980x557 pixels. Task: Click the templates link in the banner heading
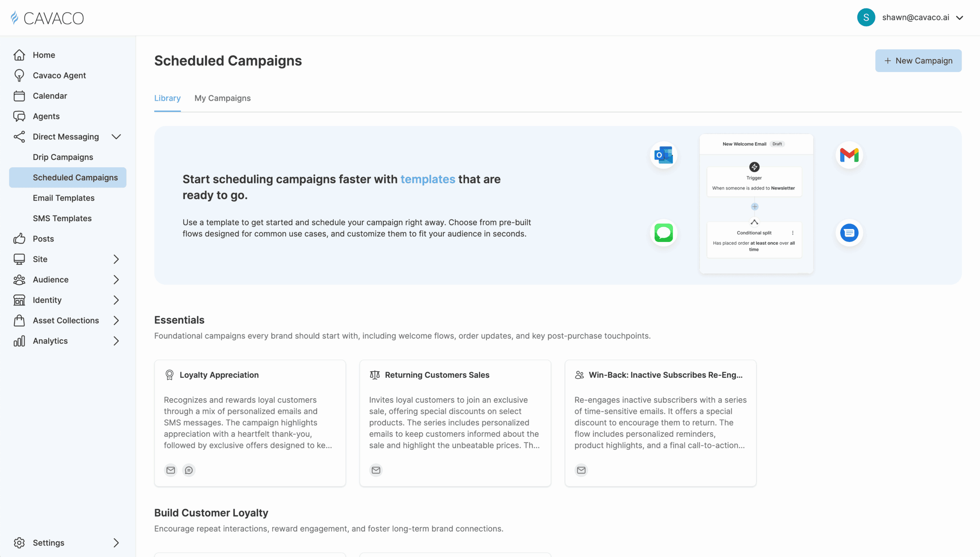[428, 179]
